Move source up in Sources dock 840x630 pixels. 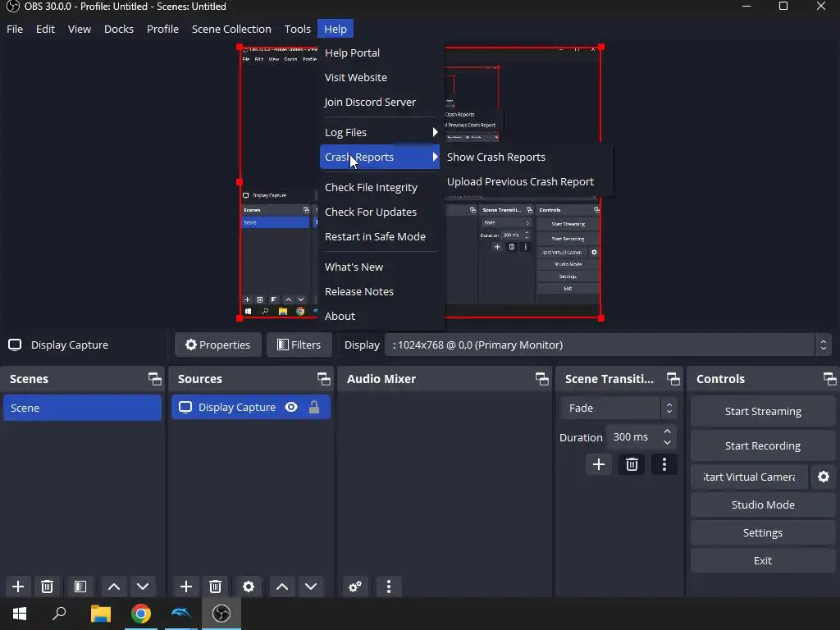click(282, 587)
